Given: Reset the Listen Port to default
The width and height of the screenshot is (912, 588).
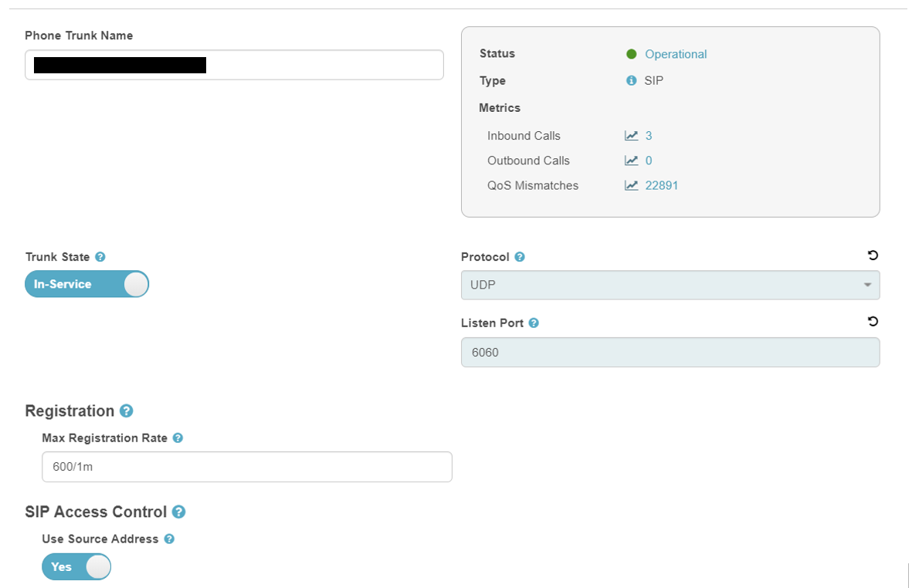Looking at the screenshot, I should (873, 321).
